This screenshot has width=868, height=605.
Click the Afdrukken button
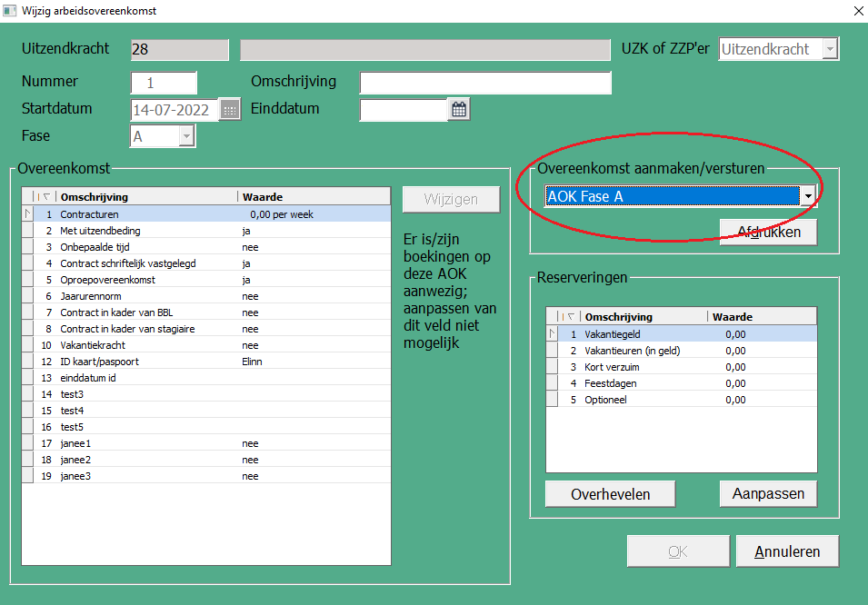click(x=768, y=232)
